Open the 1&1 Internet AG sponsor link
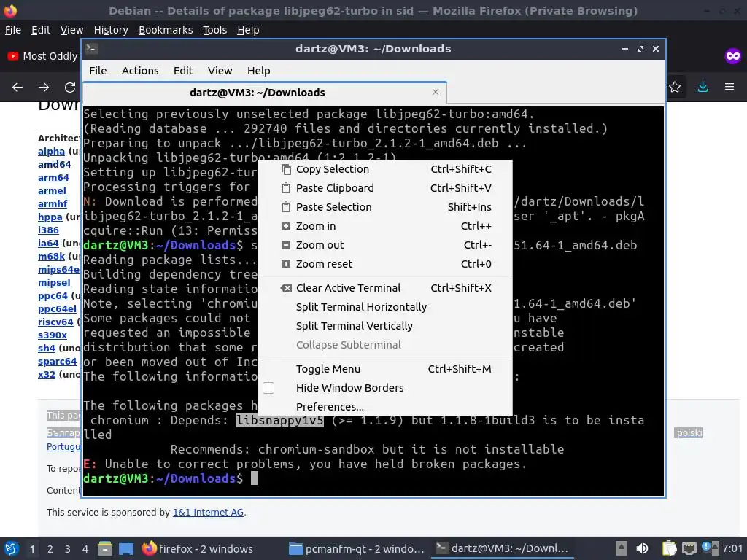 pos(208,513)
